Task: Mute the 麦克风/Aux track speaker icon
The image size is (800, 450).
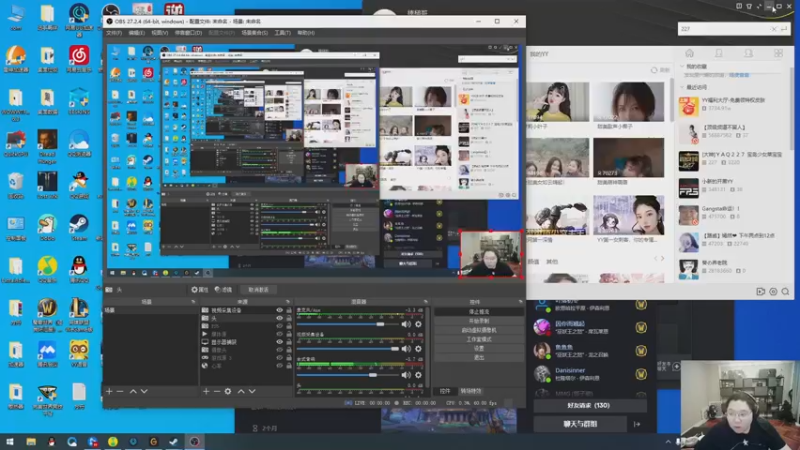Action: (x=406, y=324)
